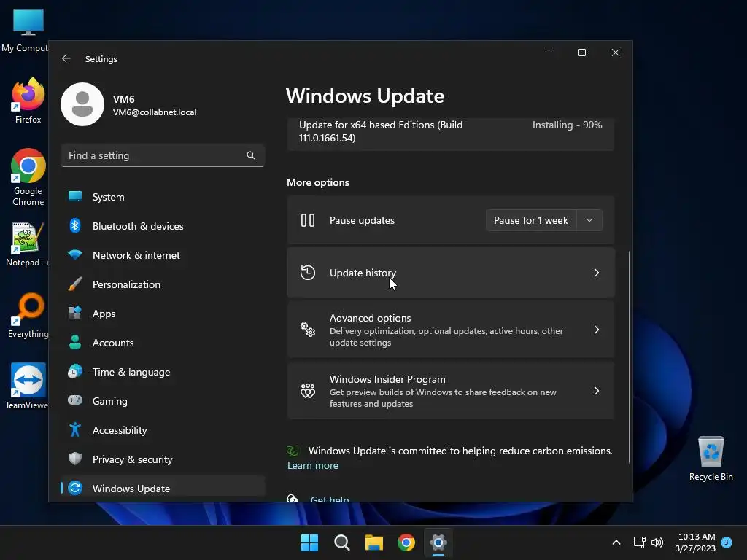Click the Time & language clock icon
747x560 pixels.
pos(75,371)
